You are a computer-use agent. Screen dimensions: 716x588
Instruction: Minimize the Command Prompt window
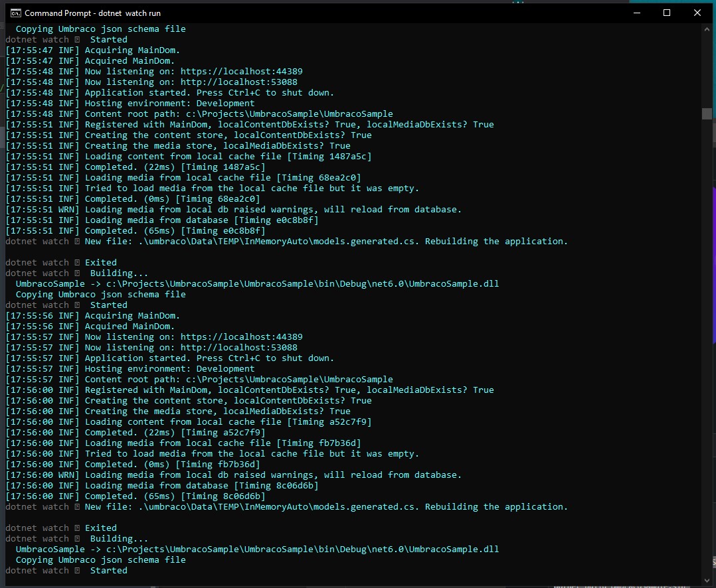637,13
